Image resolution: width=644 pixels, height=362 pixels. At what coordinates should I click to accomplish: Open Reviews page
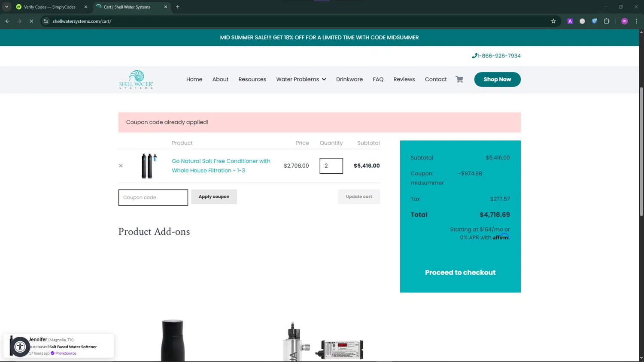pyautogui.click(x=404, y=79)
